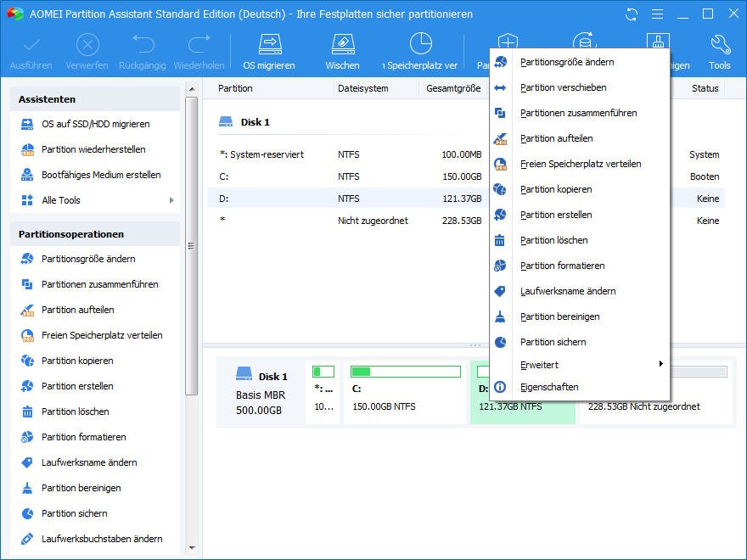Screen dimensions: 747x560
Task: Click context menu Partition verschieben arrow icon
Action: 500,87
